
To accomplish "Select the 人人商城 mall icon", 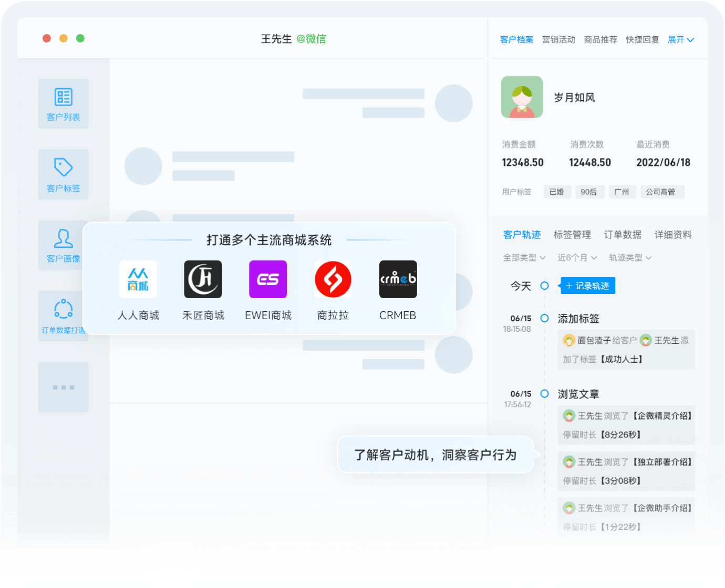I will pos(138,279).
